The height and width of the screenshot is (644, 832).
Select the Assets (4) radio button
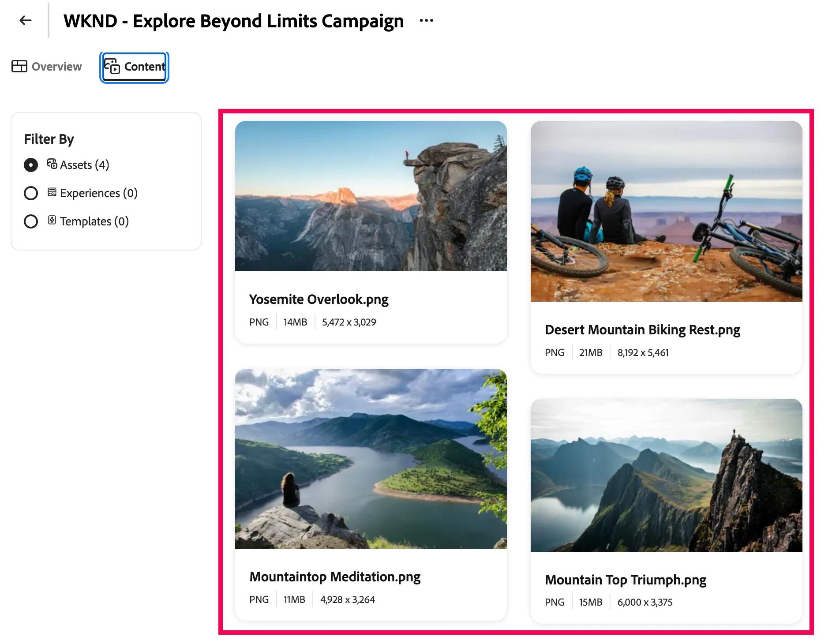tap(31, 165)
